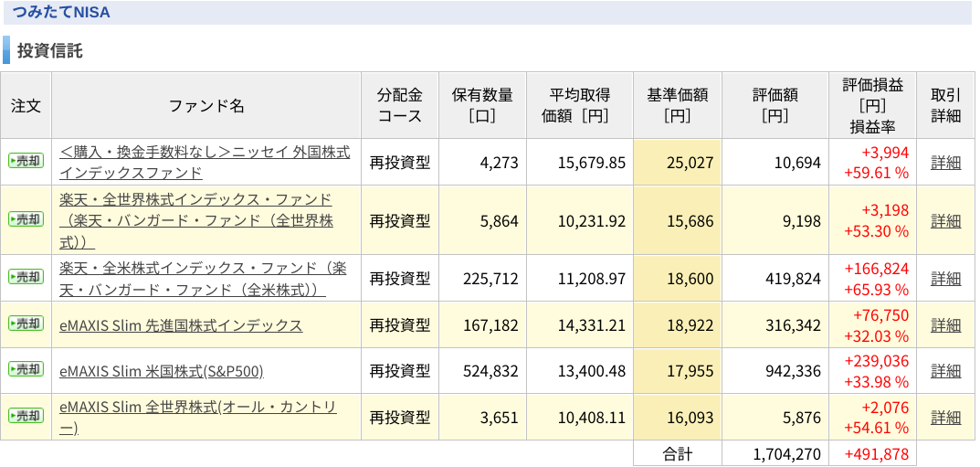Image resolution: width=980 pixels, height=467 pixels.
Task: Open 楽天・全米株式インデックス・ファンド link
Action: coord(203,278)
